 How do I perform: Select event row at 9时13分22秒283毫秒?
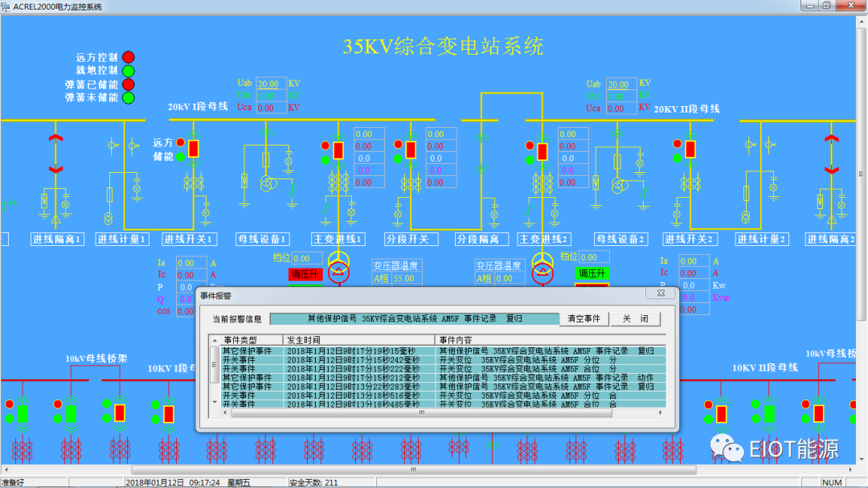coord(443,387)
